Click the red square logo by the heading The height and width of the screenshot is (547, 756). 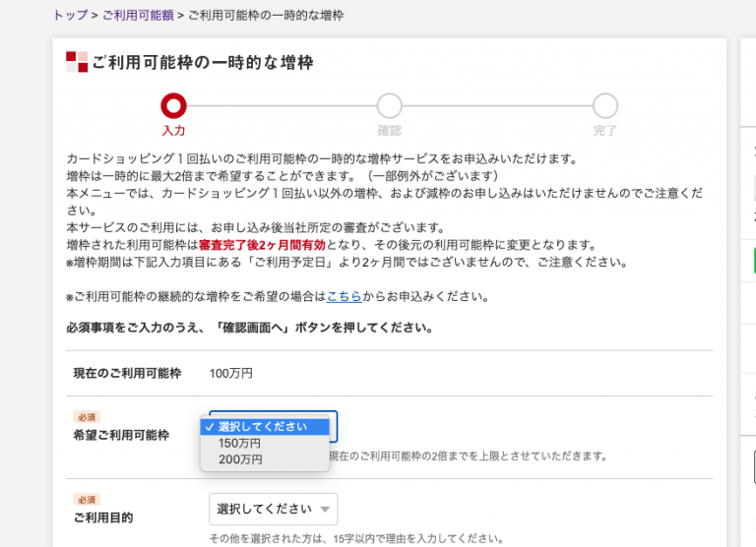[77, 62]
